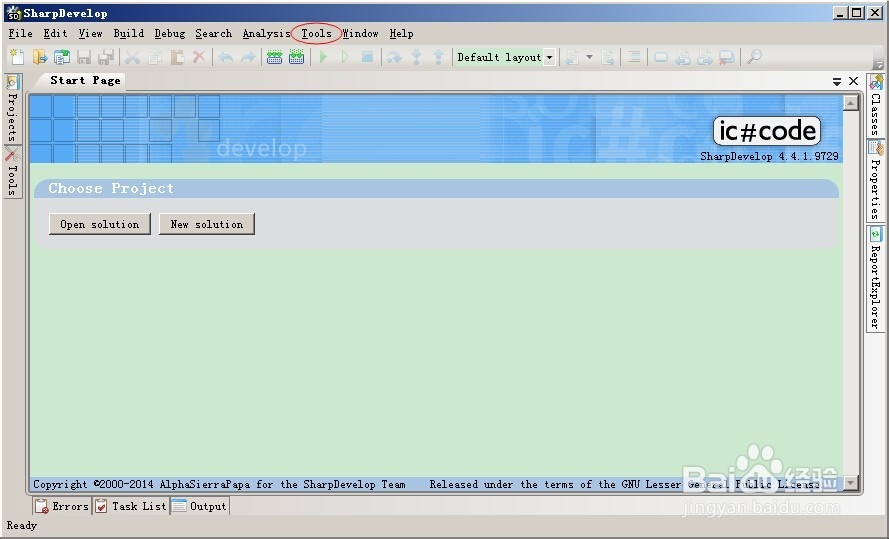Open the Analysis menu
Viewport: 889px width, 539px height.
point(266,33)
